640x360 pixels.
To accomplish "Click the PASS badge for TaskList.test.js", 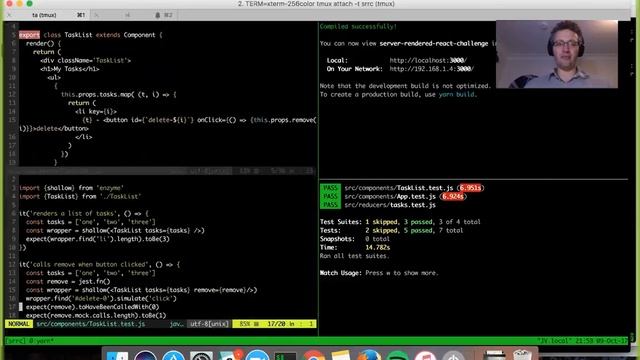I will [x=330, y=188].
